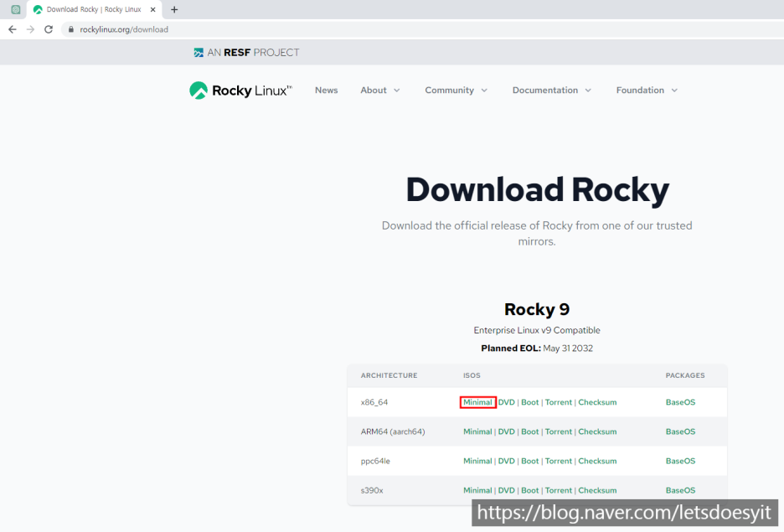This screenshot has width=784, height=532.
Task: Download s390x DVD ISO
Action: pos(506,491)
